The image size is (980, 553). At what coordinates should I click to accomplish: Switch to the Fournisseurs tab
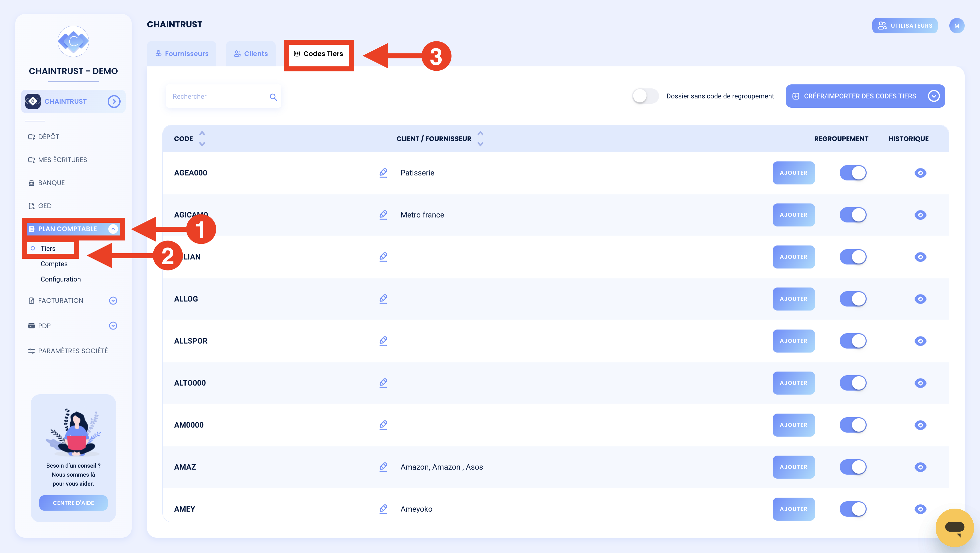point(182,54)
